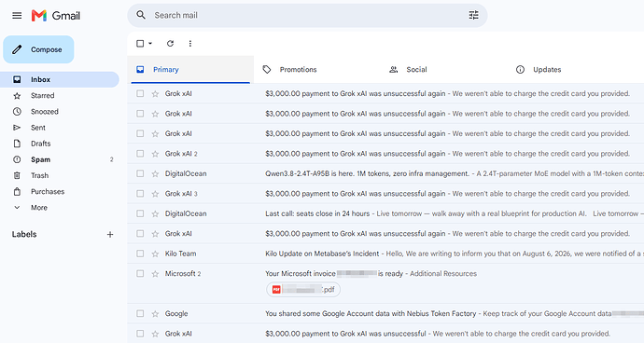Open the More toolbar options menu

coord(189,44)
